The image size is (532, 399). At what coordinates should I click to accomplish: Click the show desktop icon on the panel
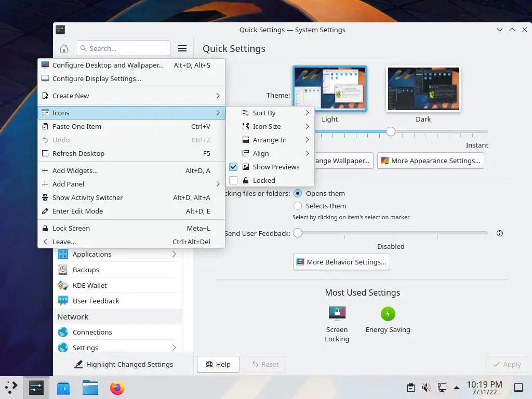coord(518,388)
